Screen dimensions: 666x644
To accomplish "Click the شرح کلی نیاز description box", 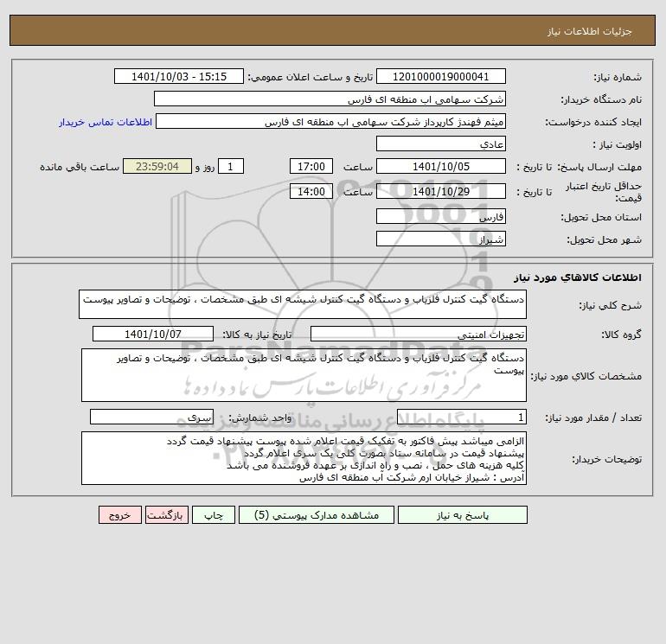I will click(x=303, y=304).
